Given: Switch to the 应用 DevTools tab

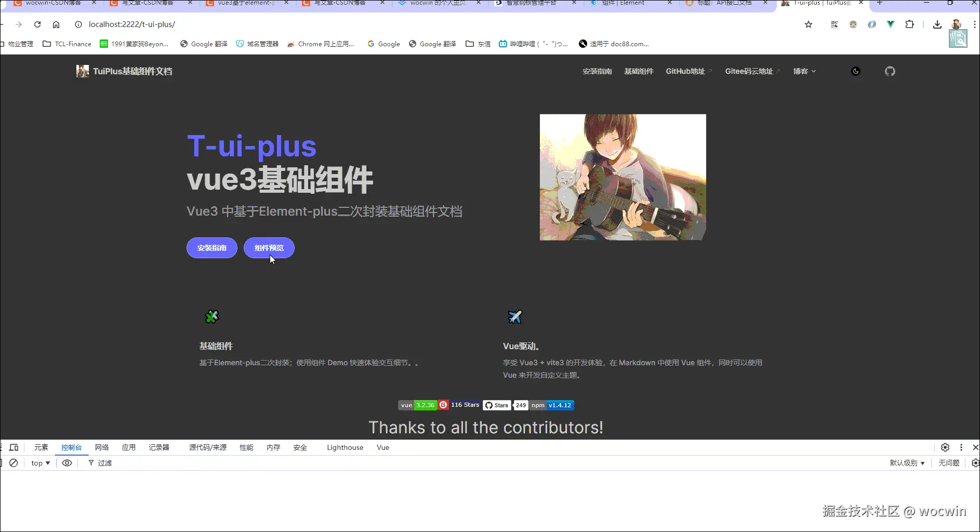Looking at the screenshot, I should 129,447.
